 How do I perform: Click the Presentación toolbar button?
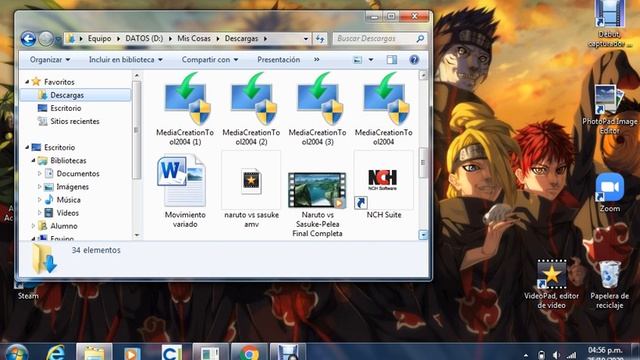278,60
